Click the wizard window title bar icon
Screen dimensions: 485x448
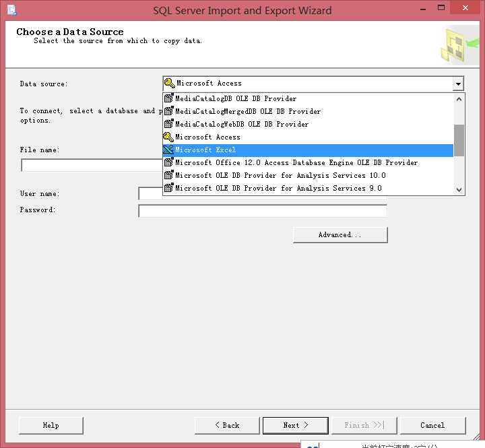[x=12, y=10]
